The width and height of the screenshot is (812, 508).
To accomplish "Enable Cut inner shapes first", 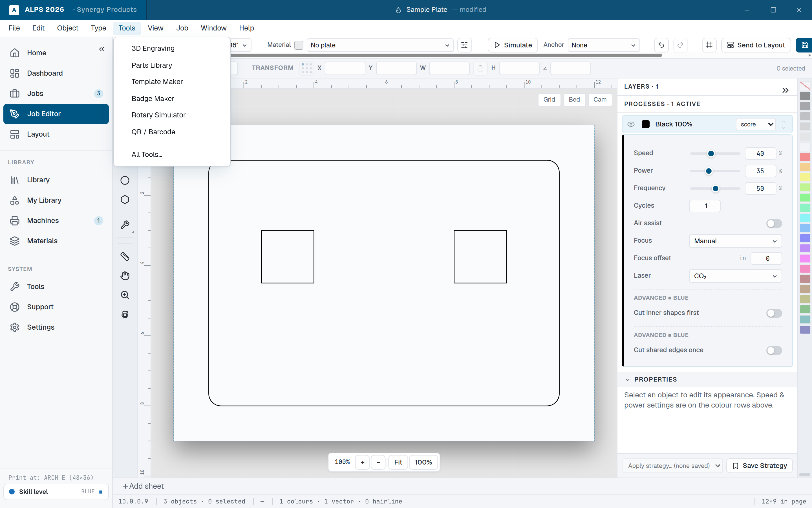I will coord(774,313).
